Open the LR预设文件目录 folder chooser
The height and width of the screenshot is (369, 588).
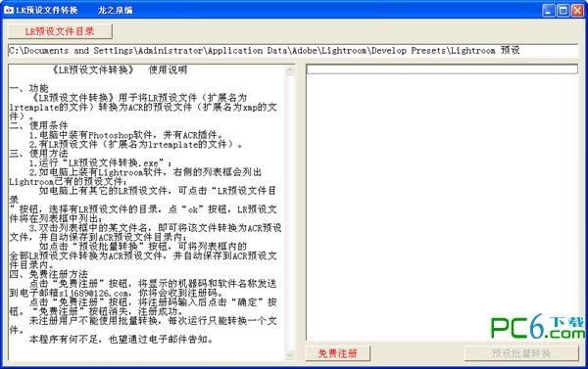point(60,31)
